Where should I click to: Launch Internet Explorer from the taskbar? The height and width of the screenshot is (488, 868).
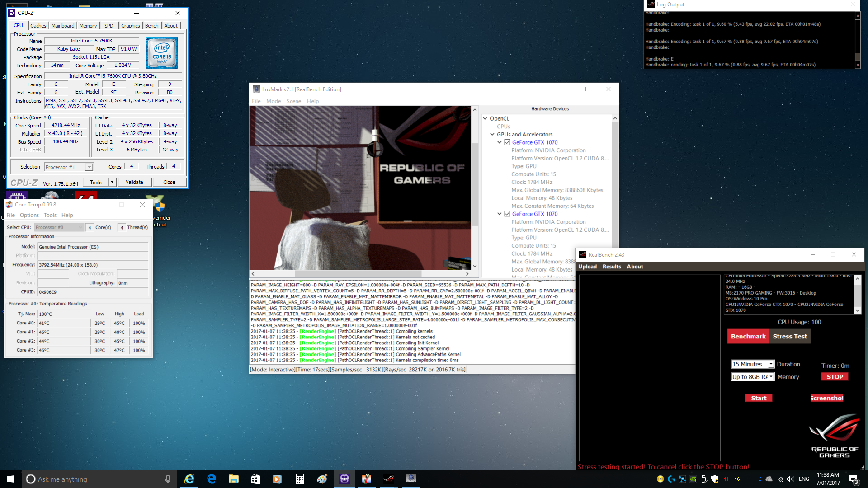coord(189,479)
